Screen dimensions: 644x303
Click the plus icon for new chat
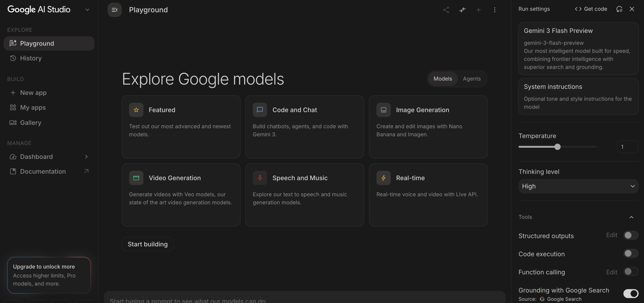(x=478, y=10)
